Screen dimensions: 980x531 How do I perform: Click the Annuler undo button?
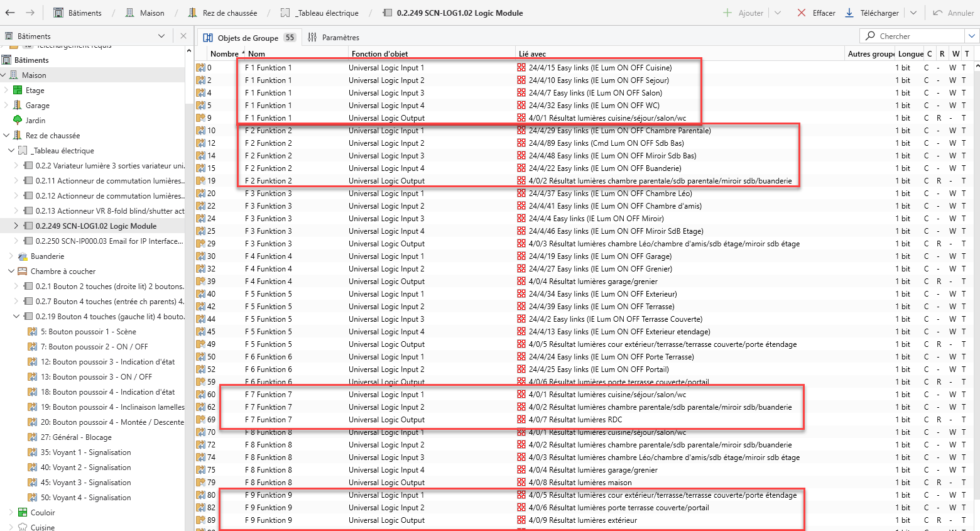(954, 13)
